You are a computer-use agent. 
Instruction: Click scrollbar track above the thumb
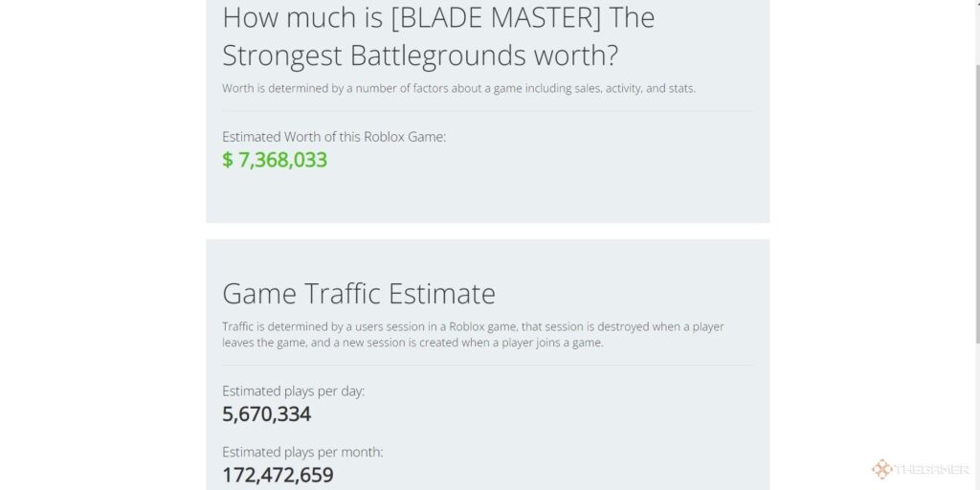tap(977, 35)
